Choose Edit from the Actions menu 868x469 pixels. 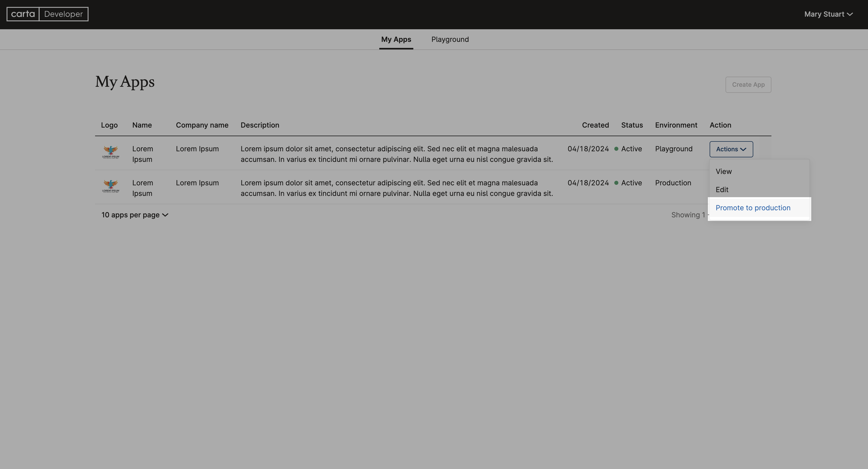click(722, 190)
